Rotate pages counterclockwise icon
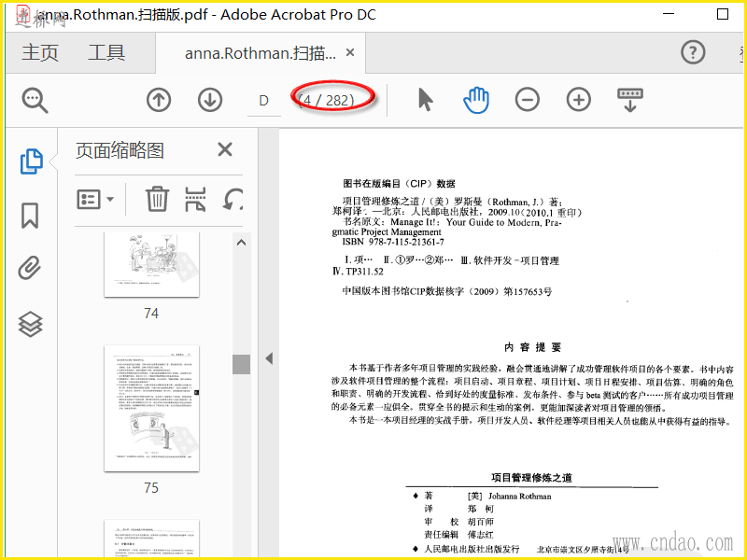The width and height of the screenshot is (747, 560). tap(233, 199)
